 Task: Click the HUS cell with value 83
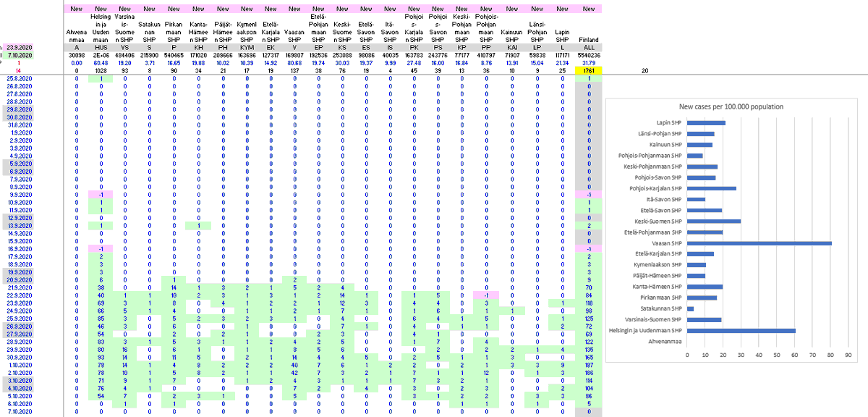[x=101, y=342]
